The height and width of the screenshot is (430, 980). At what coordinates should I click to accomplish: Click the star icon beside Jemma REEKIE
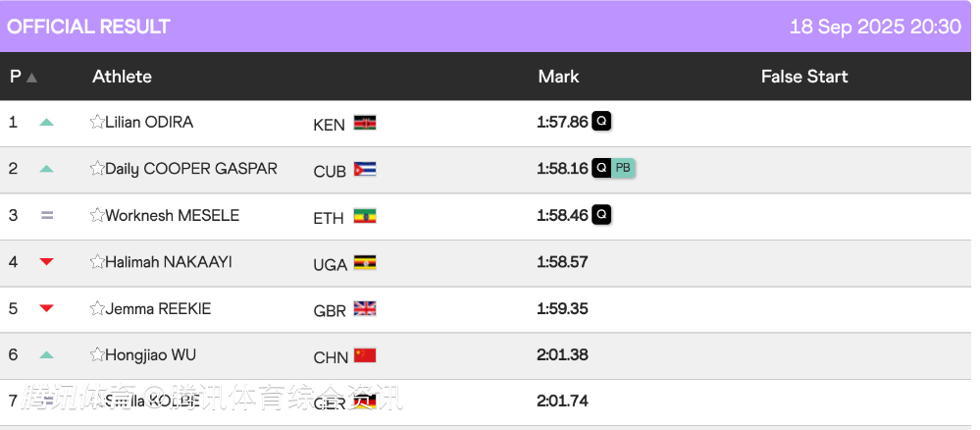[97, 308]
